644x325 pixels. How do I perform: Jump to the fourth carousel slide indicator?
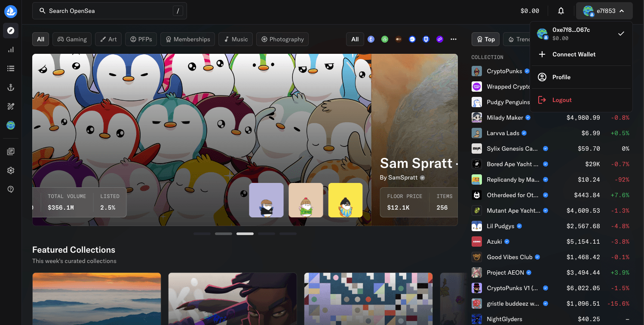267,234
